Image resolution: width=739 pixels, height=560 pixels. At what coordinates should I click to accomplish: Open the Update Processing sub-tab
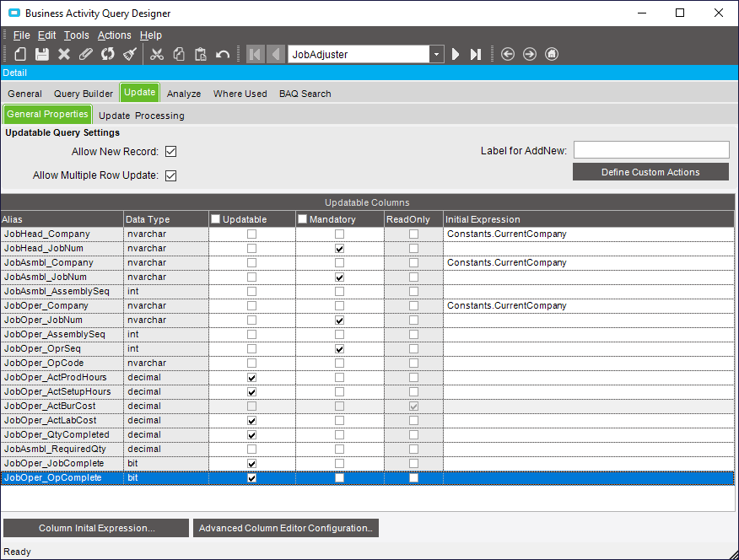coord(141,116)
